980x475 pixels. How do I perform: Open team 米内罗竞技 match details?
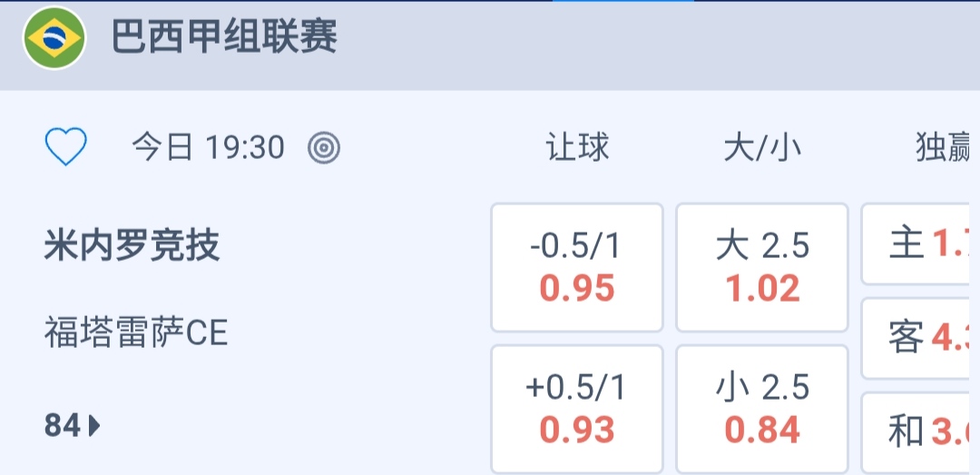132,245
